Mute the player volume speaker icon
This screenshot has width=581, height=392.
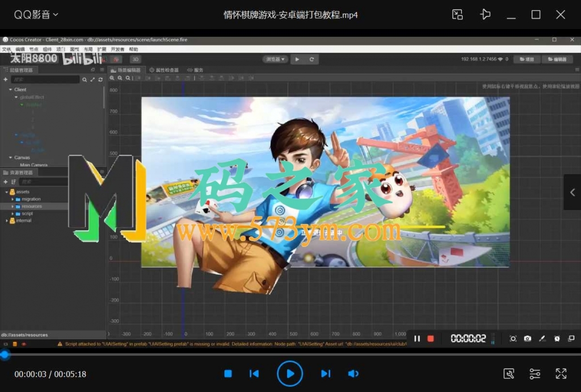[353, 373]
